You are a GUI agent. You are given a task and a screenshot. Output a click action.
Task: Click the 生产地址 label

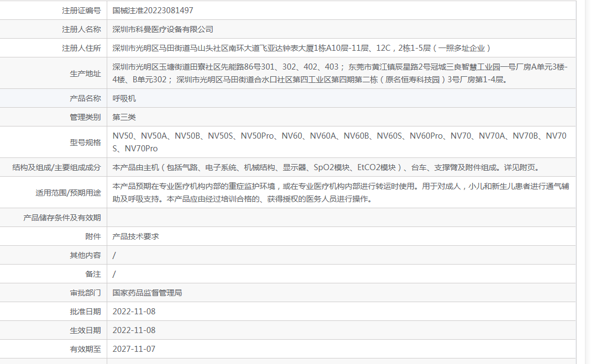[x=85, y=73]
